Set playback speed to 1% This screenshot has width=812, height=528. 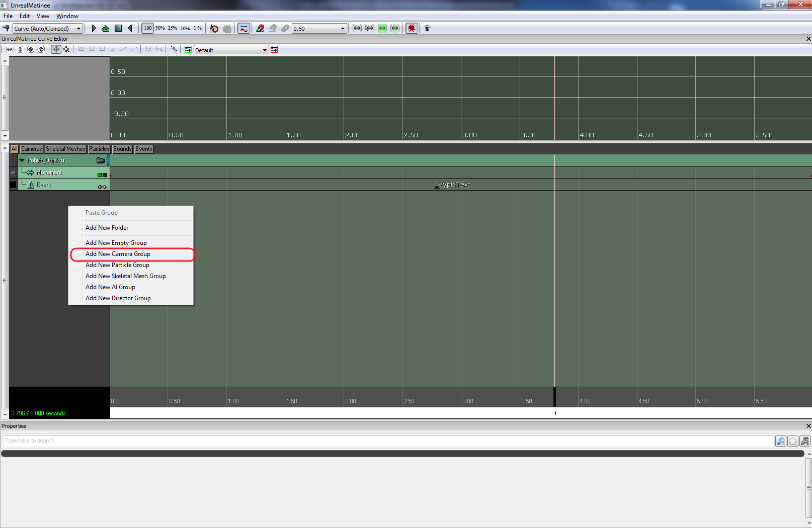pyautogui.click(x=198, y=28)
